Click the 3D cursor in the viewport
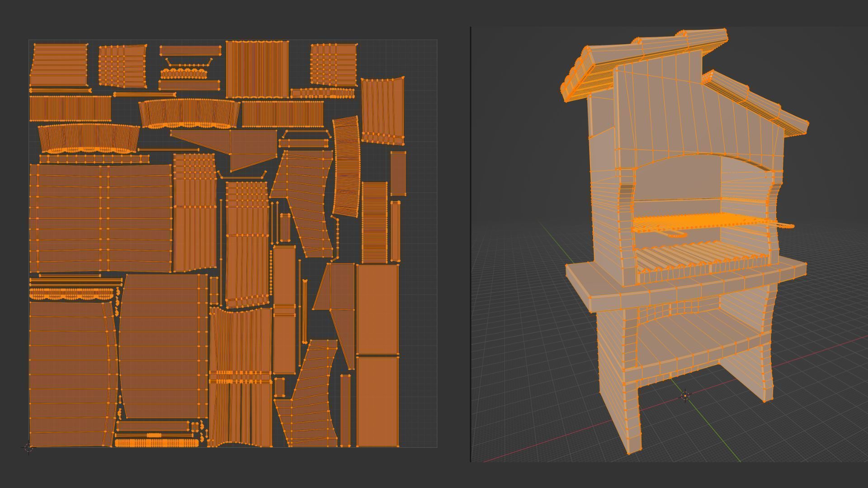This screenshot has width=868, height=488. pos(685,396)
